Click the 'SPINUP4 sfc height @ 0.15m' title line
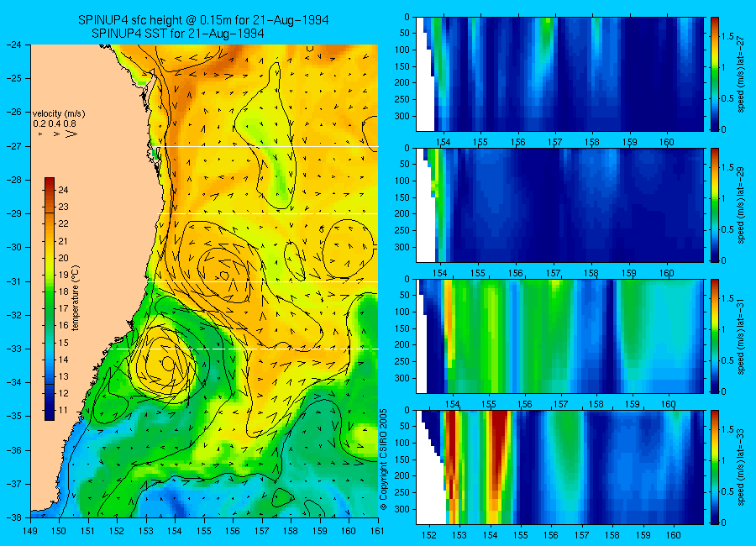This screenshot has width=756, height=546. tap(203, 20)
